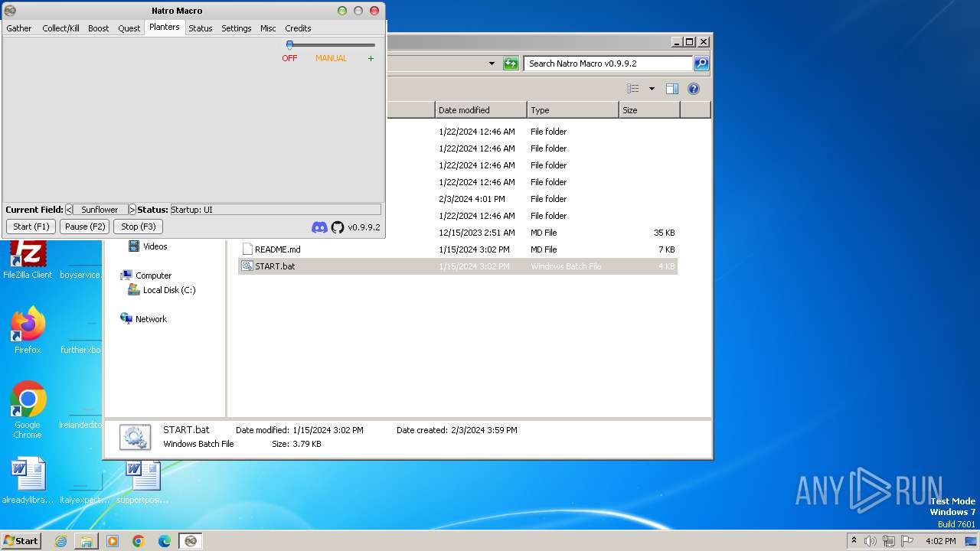Select Computer in the Explorer navigation pane
Viewport: 980px width, 551px height.
pos(153,275)
